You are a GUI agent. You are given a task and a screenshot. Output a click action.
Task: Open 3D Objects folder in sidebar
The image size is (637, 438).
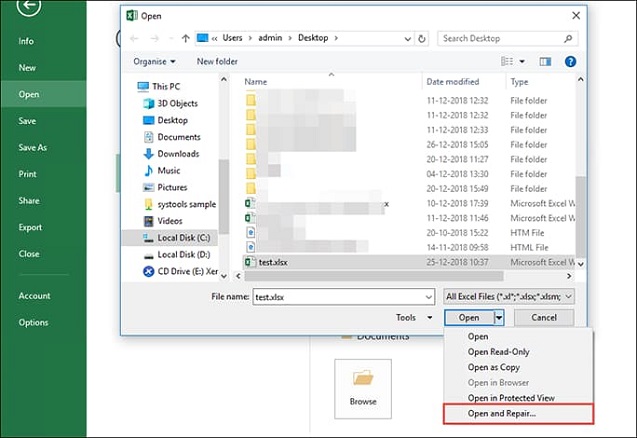tap(171, 103)
